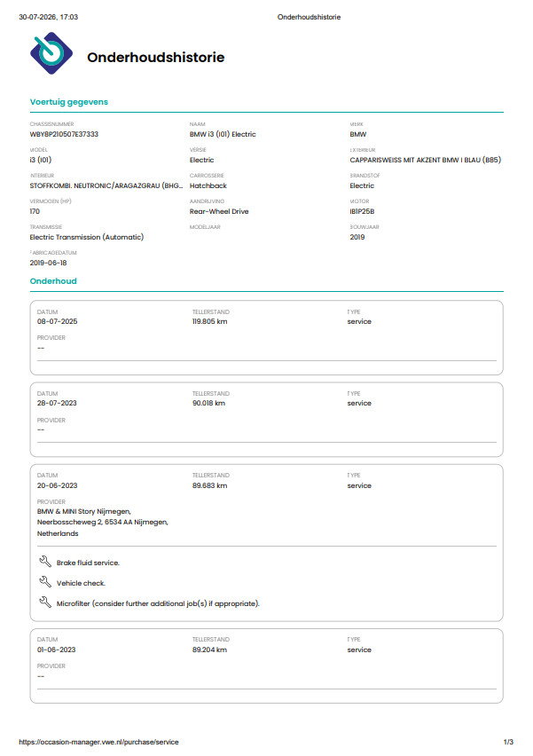Select exterior CAPPARISWEISS MIT AKZENT text

tap(426, 160)
